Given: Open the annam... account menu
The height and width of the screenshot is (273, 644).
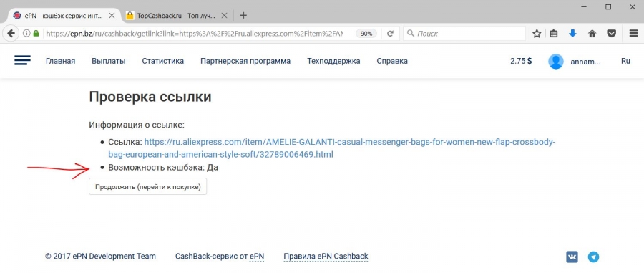Looking at the screenshot, I should click(585, 62).
